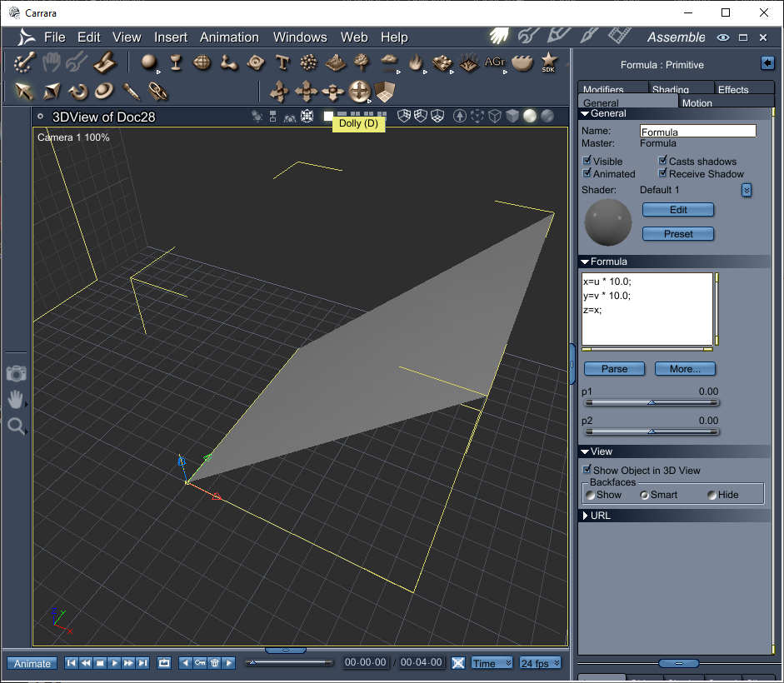Select the zoom magnifier in sidebar
Image resolution: width=784 pixels, height=683 pixels.
[16, 426]
